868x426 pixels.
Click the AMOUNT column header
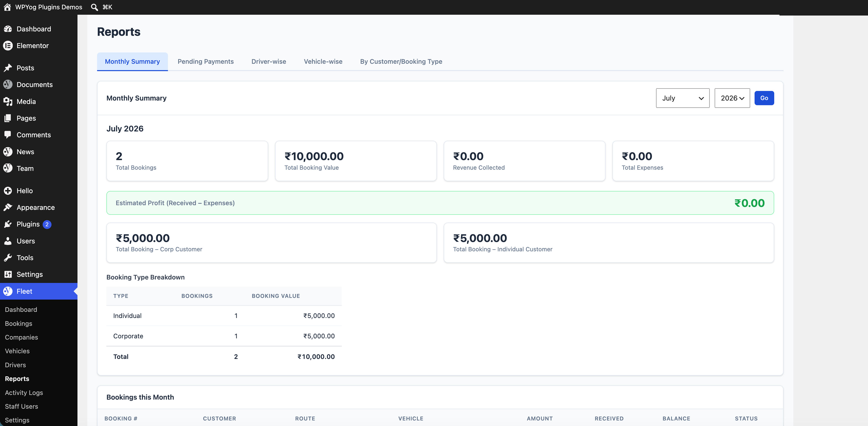(540, 418)
